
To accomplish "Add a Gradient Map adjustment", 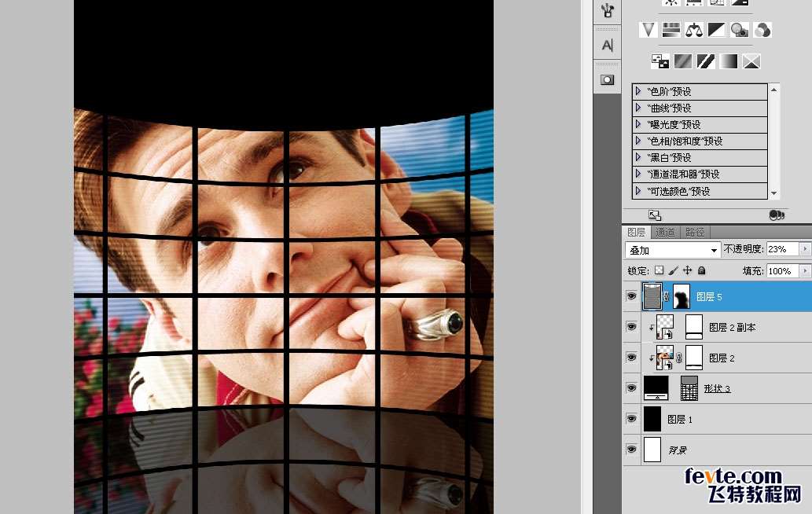I will tap(729, 61).
